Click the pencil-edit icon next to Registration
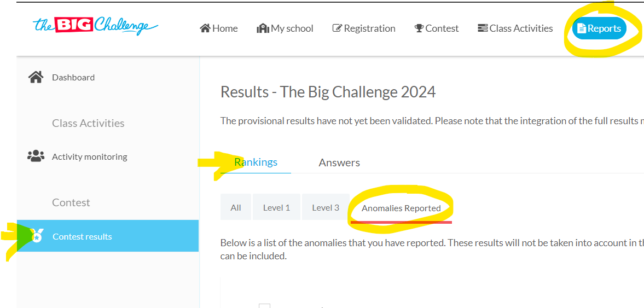The image size is (644, 308). tap(337, 28)
